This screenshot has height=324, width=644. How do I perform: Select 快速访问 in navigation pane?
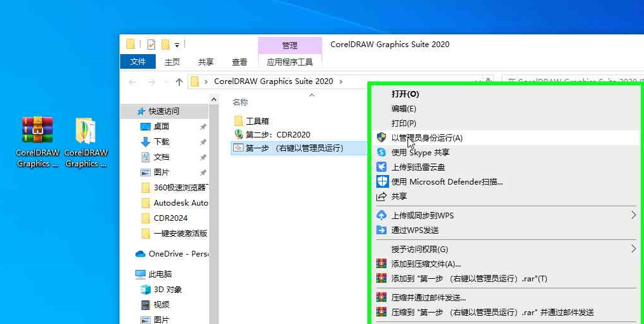point(164,111)
